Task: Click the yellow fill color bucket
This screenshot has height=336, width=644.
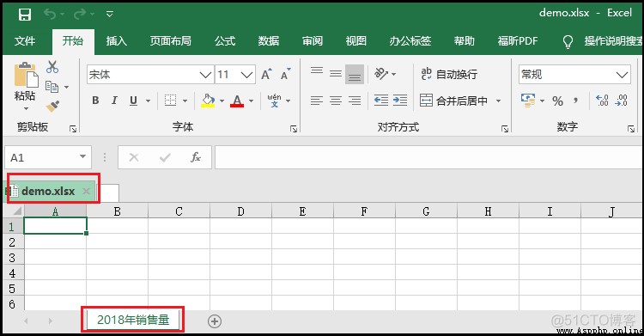Action: pos(208,101)
